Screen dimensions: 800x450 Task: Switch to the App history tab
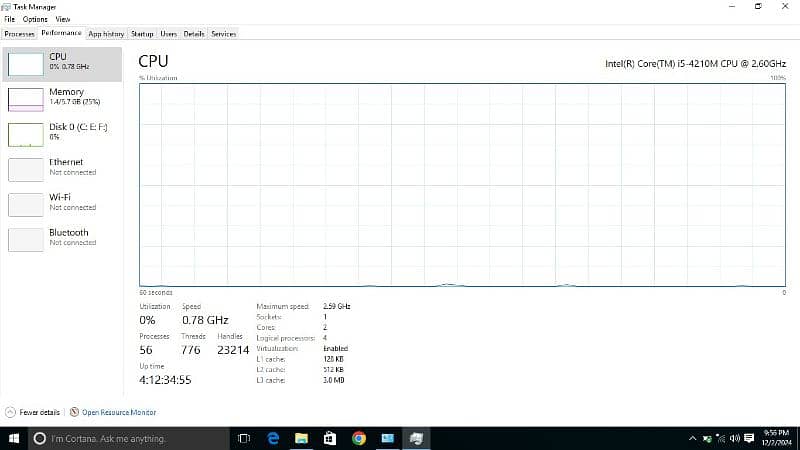coord(105,34)
